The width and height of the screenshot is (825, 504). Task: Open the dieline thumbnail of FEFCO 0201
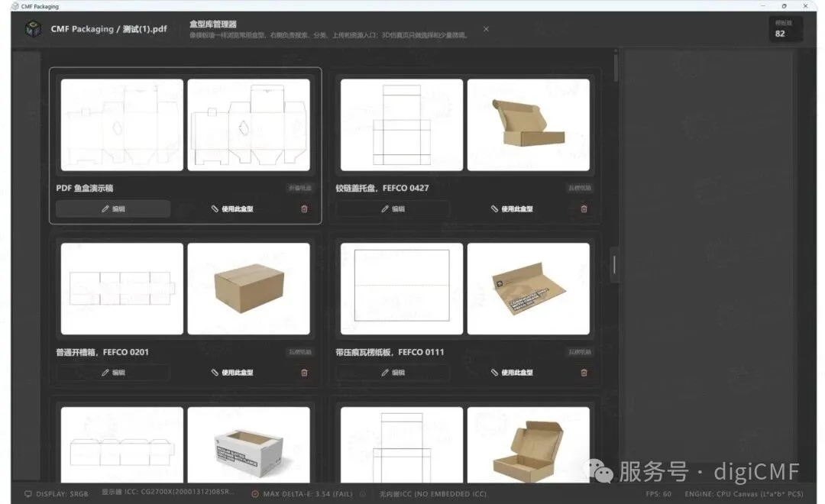122,289
